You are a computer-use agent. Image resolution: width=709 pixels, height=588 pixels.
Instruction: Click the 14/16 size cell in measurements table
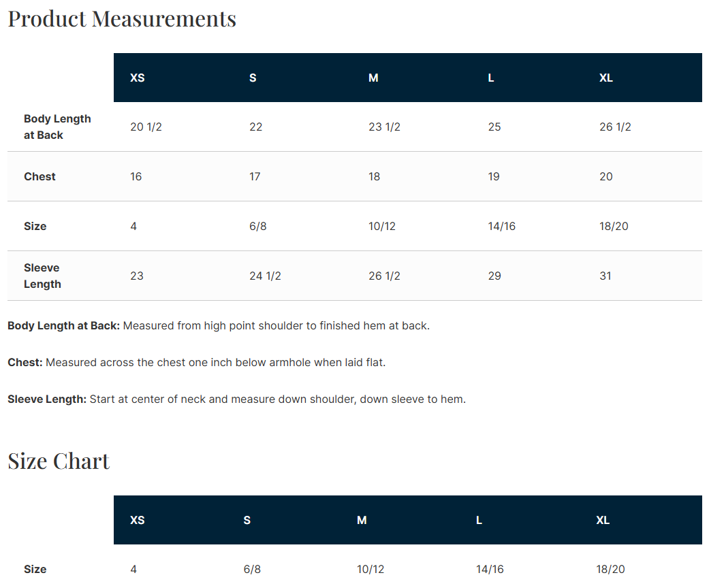[x=501, y=227]
